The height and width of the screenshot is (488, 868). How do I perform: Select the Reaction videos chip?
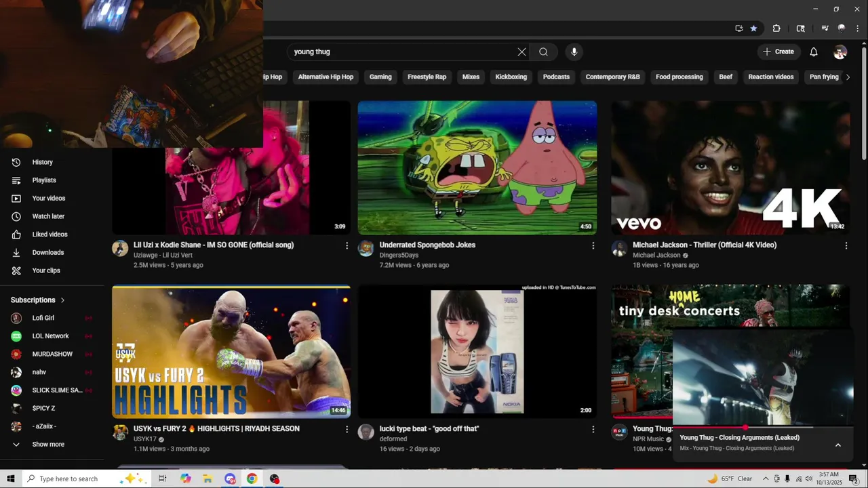pyautogui.click(x=770, y=77)
